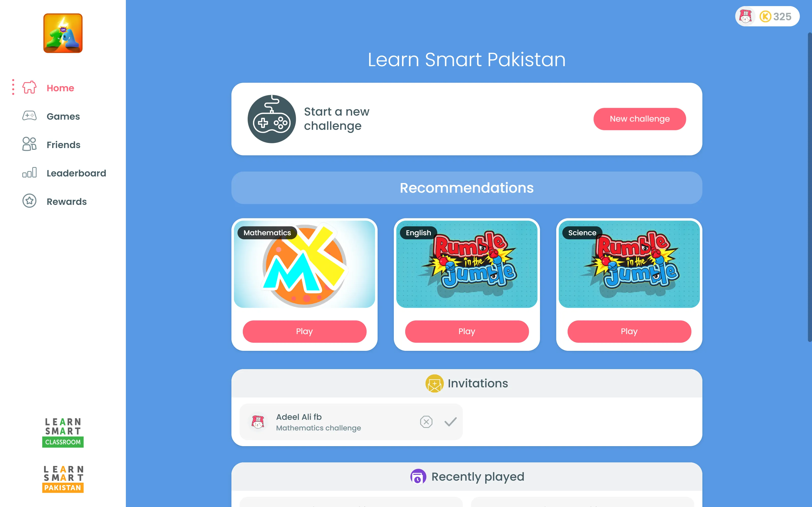Play the Mathematics recommended game

pos(304,331)
